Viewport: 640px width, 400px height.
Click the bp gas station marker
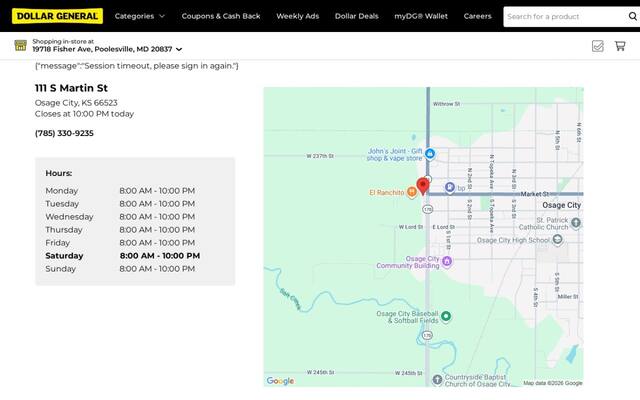tap(450, 187)
